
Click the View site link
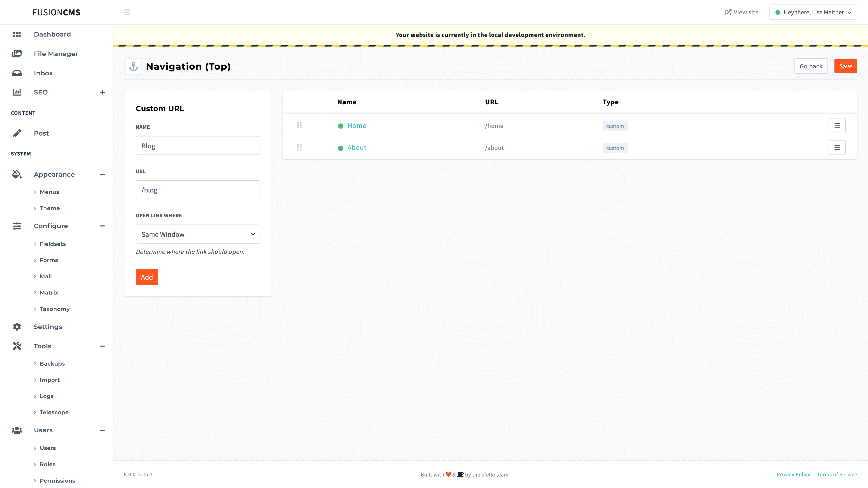pyautogui.click(x=742, y=13)
